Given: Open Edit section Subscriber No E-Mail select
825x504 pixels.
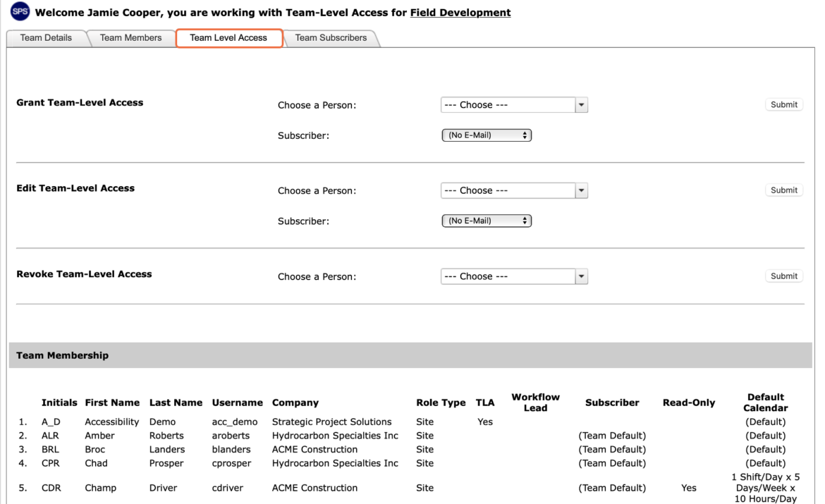Looking at the screenshot, I should click(x=487, y=221).
